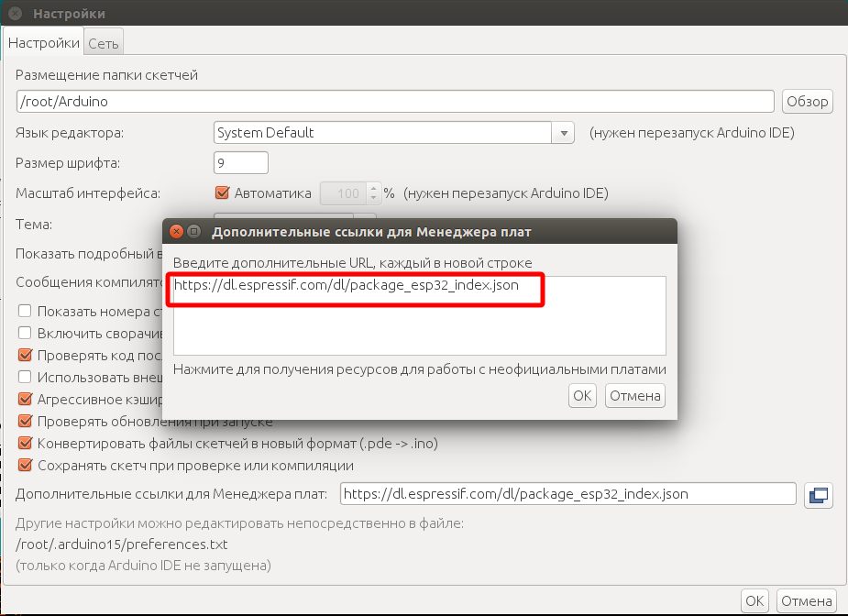Image resolution: width=848 pixels, height=616 pixels.
Task: Close the additional URLs dialog via title bar
Action: pos(175,232)
